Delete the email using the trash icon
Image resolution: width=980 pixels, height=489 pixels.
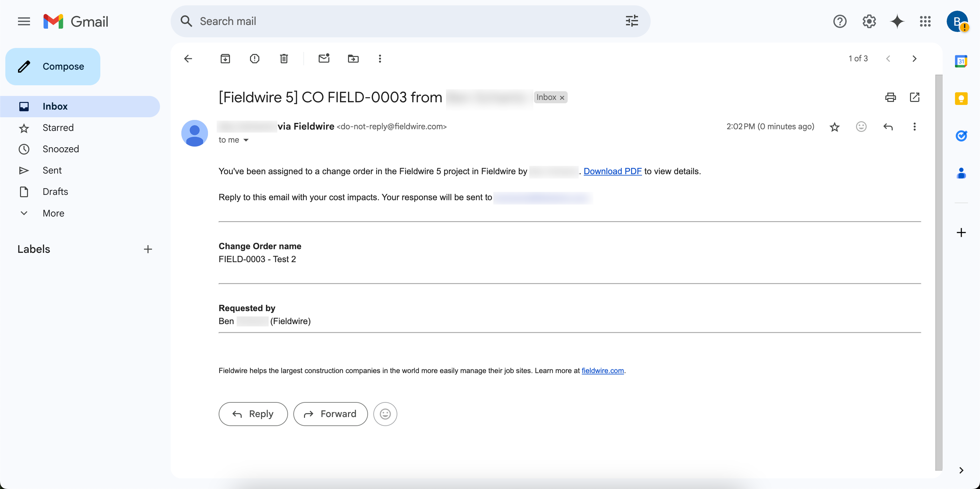(284, 59)
